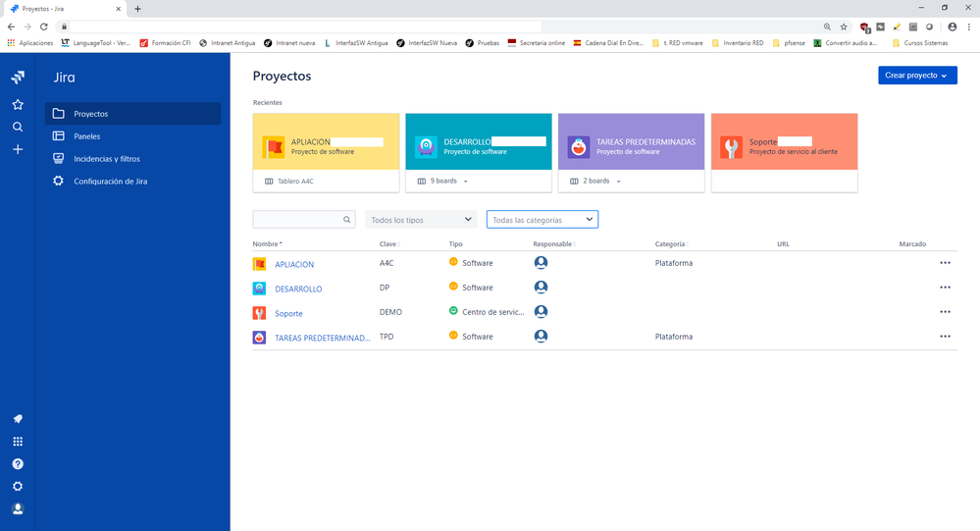Open the sidebar settings gear icon

(x=18, y=487)
